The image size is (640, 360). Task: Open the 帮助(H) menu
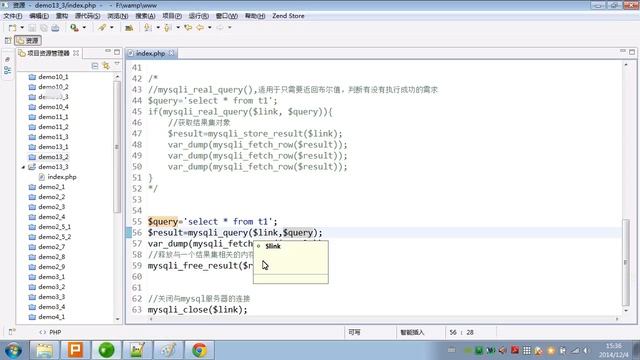255,16
